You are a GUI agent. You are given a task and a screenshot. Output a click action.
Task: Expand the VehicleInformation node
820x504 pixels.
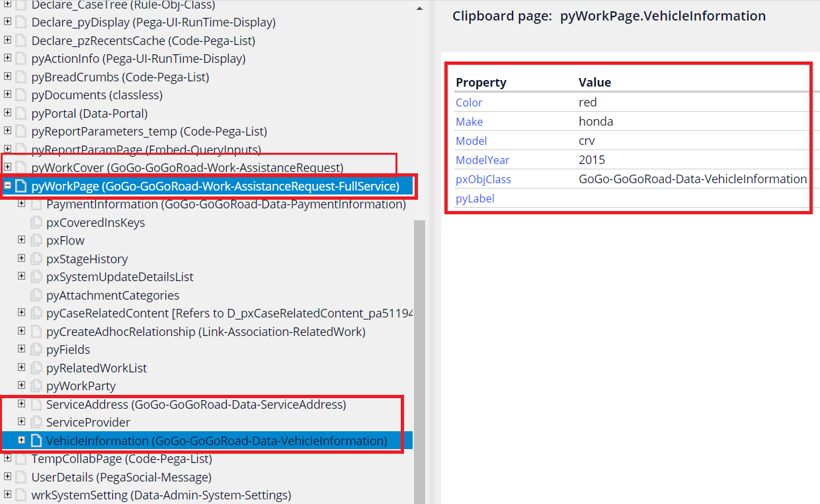click(21, 440)
